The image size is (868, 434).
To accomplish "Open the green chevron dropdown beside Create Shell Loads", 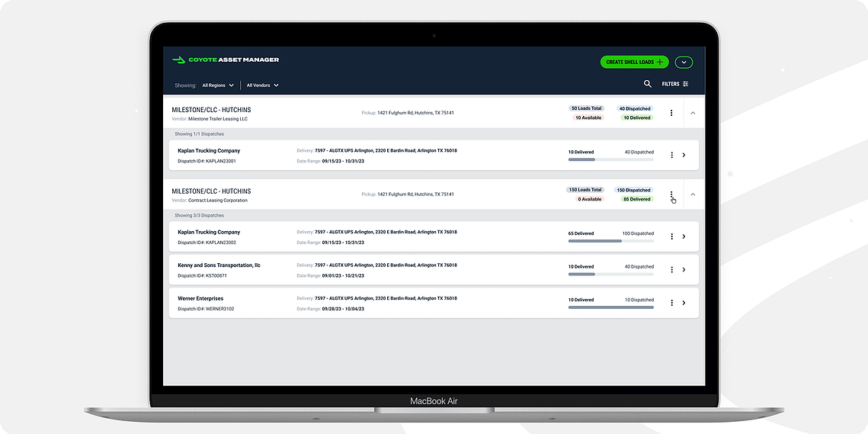I will pyautogui.click(x=684, y=62).
